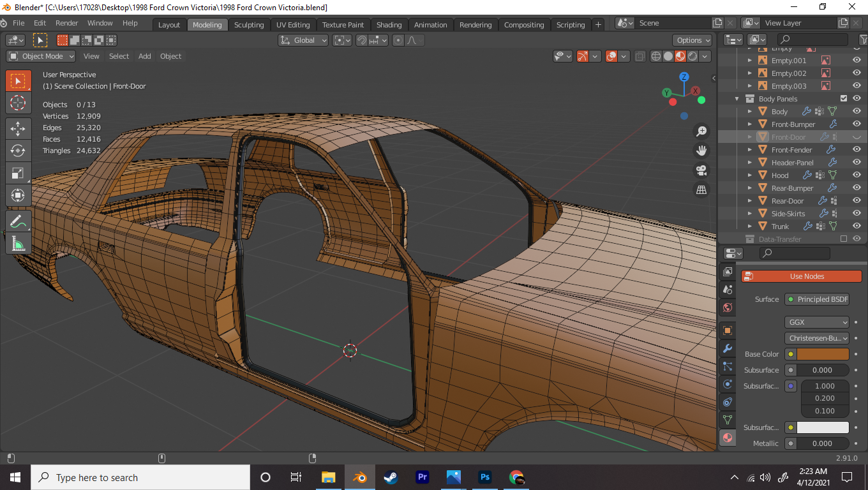Open the Christensen-Burley subsurface method dropdown
Viewport: 868px width, 490px height.
click(x=817, y=338)
